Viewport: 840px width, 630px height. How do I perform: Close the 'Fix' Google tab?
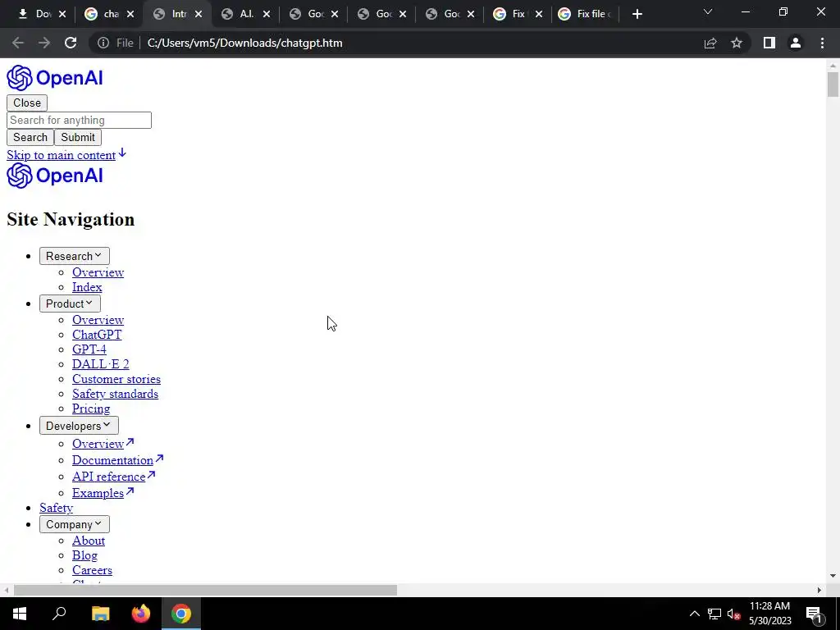tap(539, 14)
